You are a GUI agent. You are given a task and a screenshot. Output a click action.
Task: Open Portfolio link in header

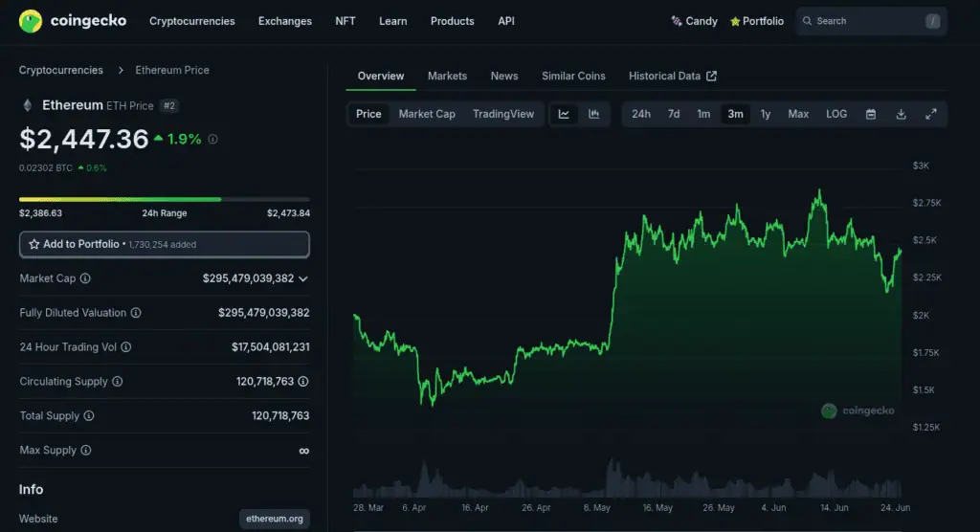click(x=757, y=21)
